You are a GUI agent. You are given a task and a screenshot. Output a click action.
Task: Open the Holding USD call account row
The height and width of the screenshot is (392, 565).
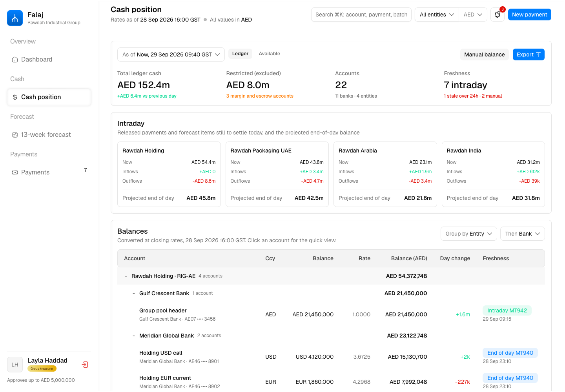point(331,357)
